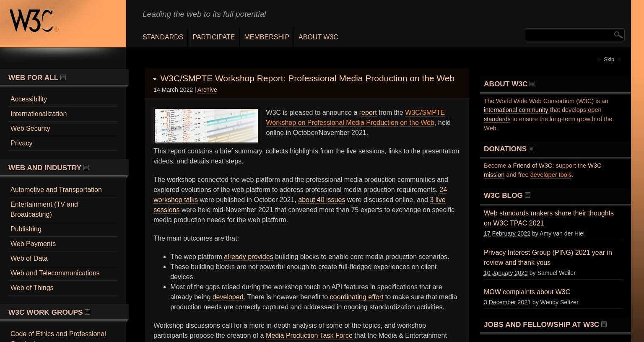Open the report link

tap(368, 113)
